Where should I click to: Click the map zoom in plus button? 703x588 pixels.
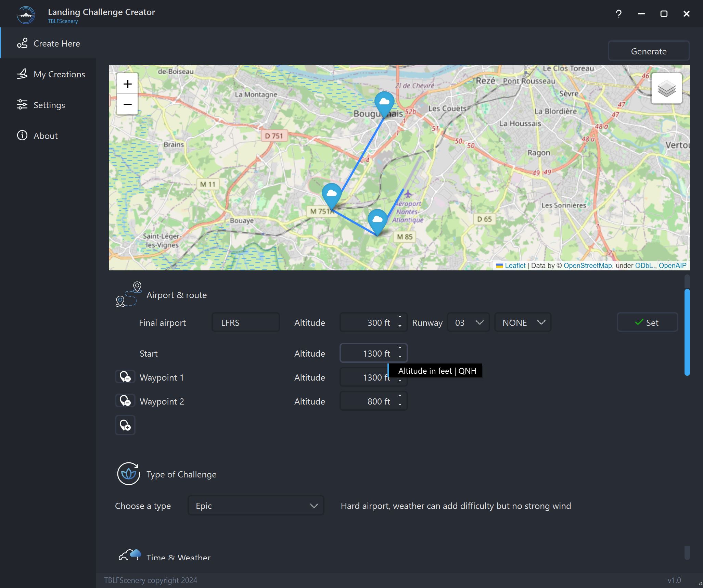click(127, 84)
